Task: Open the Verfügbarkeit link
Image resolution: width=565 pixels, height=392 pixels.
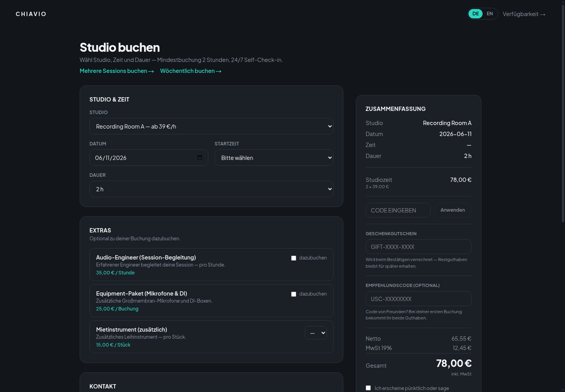Action: 524,14
